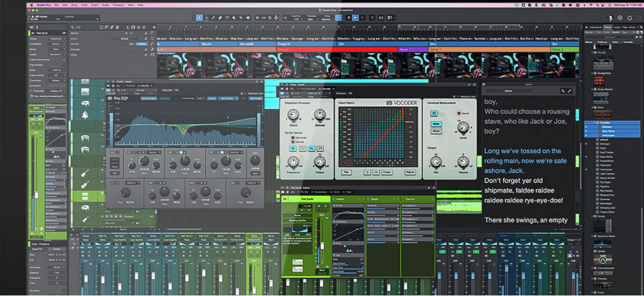Screen dimensions: 644x296
Task: Collapse the Favorites folder in the browser
Action: click(x=595, y=123)
